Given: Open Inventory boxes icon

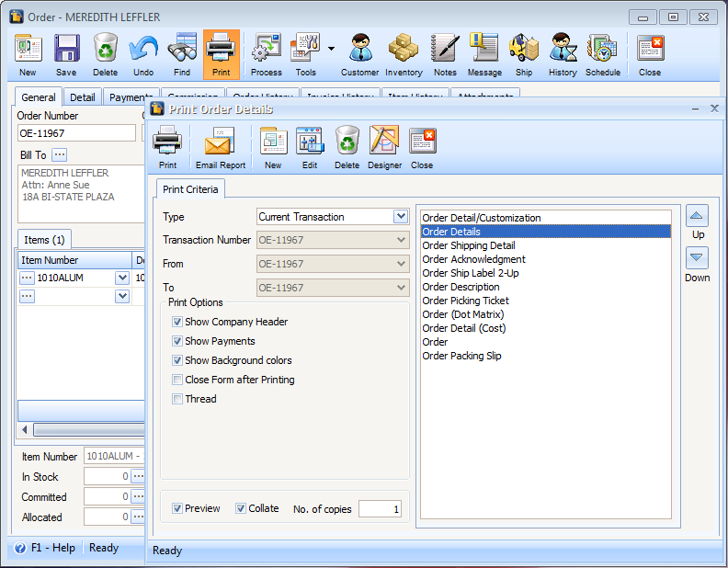Looking at the screenshot, I should pos(404,54).
